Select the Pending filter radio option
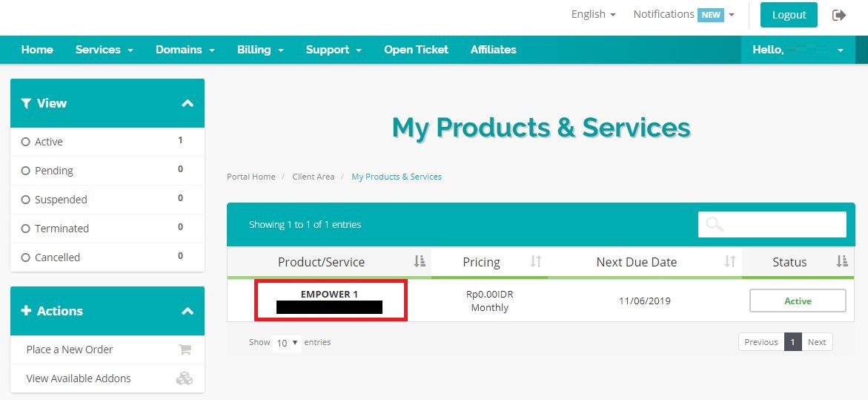868x400 pixels. [26, 171]
